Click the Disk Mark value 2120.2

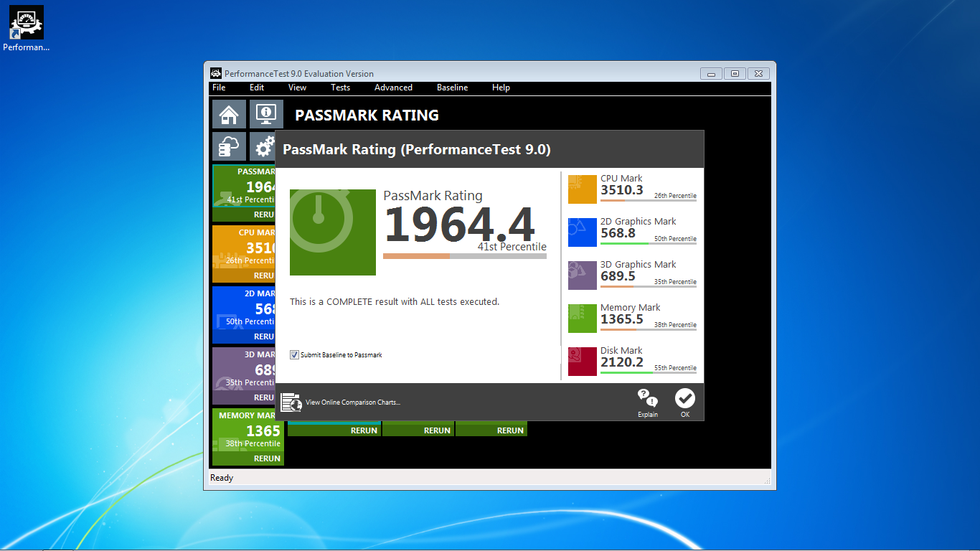pyautogui.click(x=622, y=362)
